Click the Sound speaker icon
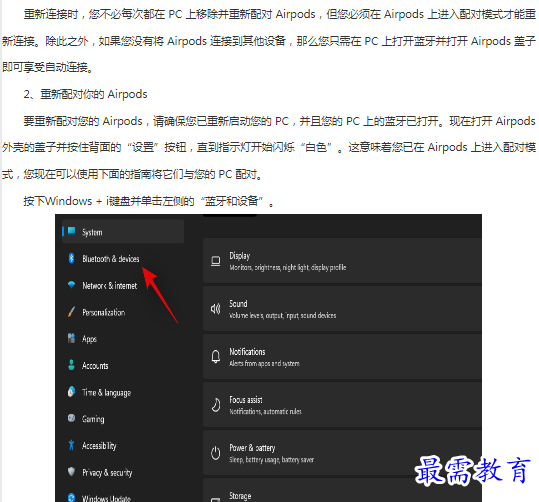The width and height of the screenshot is (539, 502). 216,309
